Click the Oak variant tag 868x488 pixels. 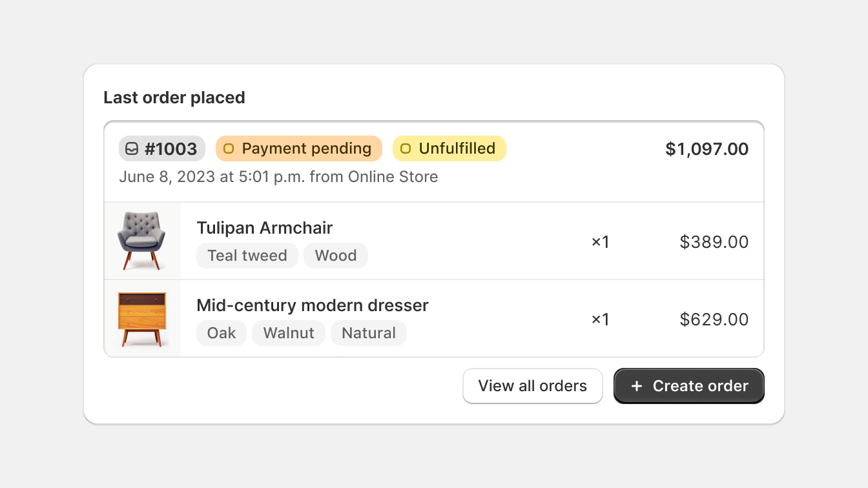[222, 333]
